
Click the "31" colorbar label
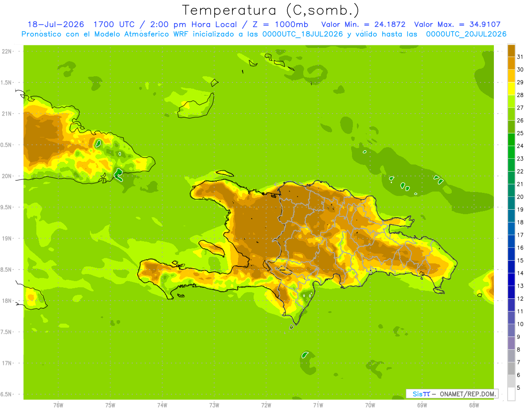click(520, 57)
